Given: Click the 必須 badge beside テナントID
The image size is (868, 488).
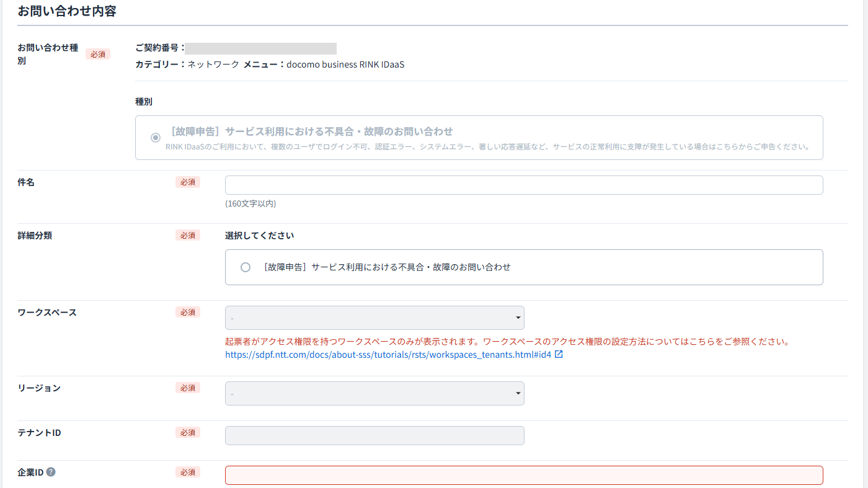Looking at the screenshot, I should coord(188,432).
